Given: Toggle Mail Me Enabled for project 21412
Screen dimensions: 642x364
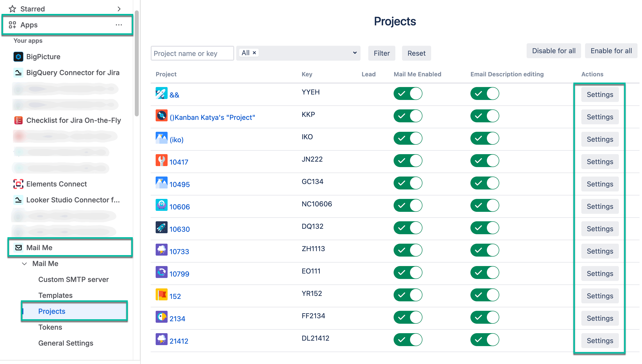Looking at the screenshot, I should point(408,339).
